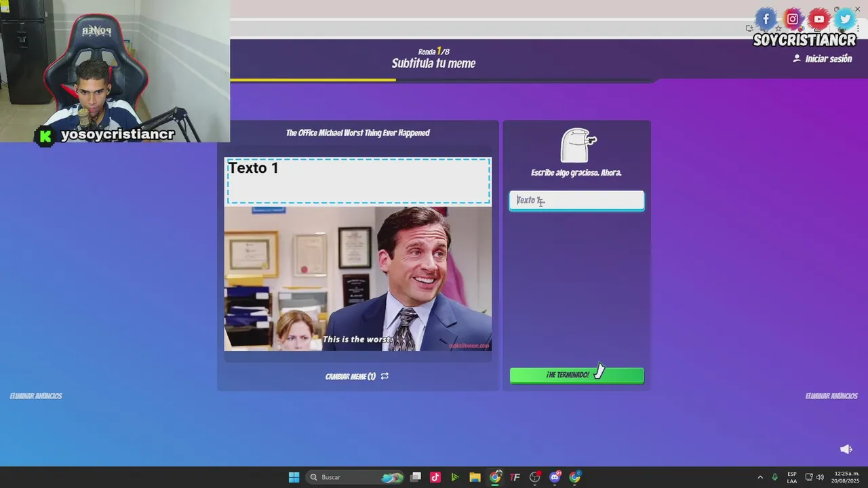The image size is (868, 488).
Task: Open the Chrome three-dot menu
Action: tap(858, 28)
